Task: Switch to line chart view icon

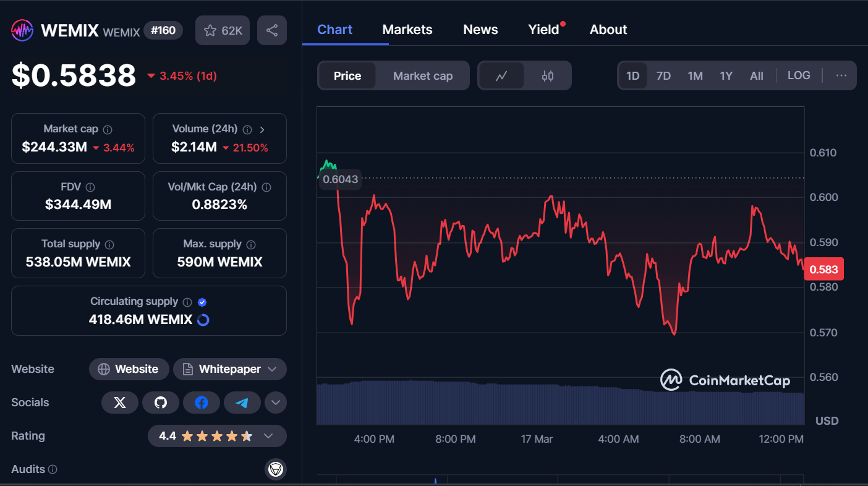Action: click(501, 75)
